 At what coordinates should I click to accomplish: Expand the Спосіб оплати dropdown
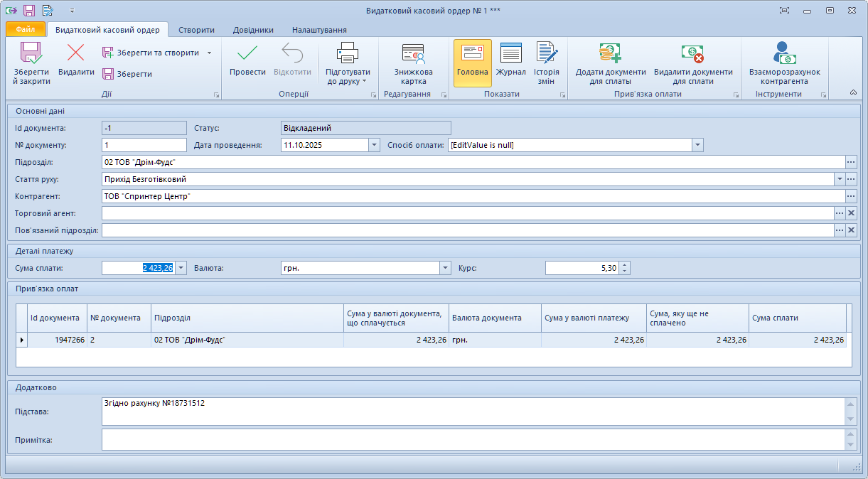point(697,145)
